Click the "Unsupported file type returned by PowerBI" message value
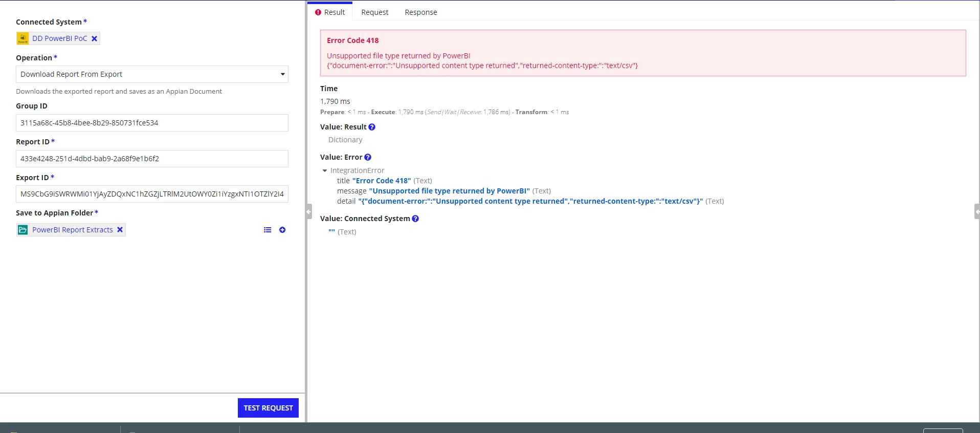980x433 pixels. pos(450,191)
